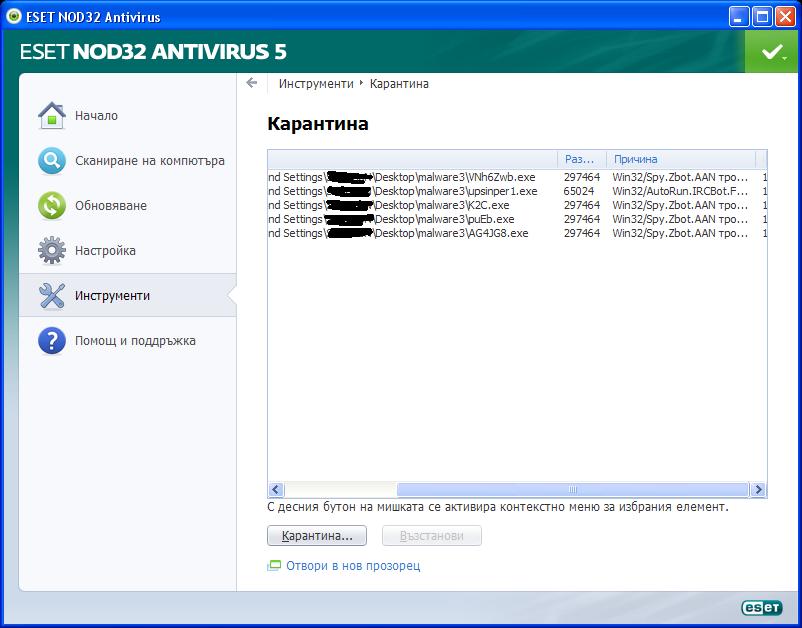Open the Отвори в нов прозорец link
Screen dimensions: 802x628
click(353, 566)
